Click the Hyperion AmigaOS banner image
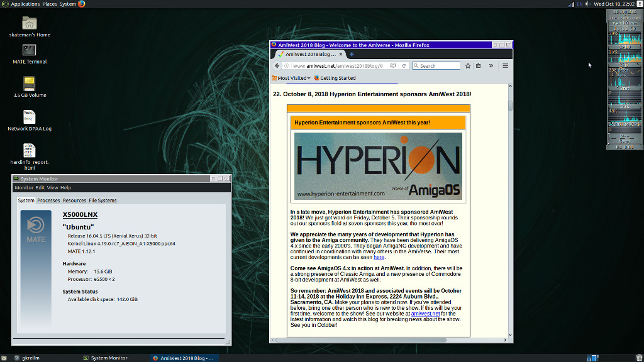 click(378, 166)
